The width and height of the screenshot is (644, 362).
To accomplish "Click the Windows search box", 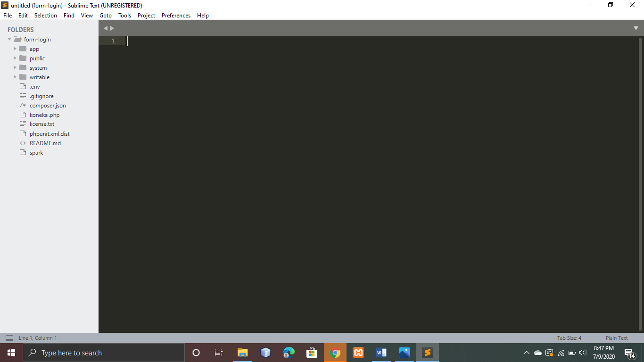I will point(104,353).
